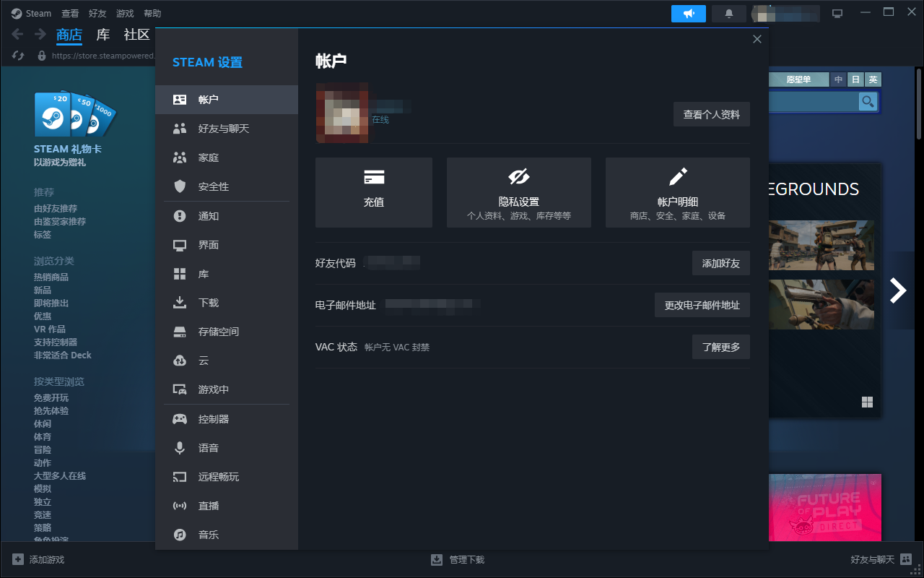Click the Big Picture monitor icon
This screenshot has width=924, height=578.
(x=837, y=14)
